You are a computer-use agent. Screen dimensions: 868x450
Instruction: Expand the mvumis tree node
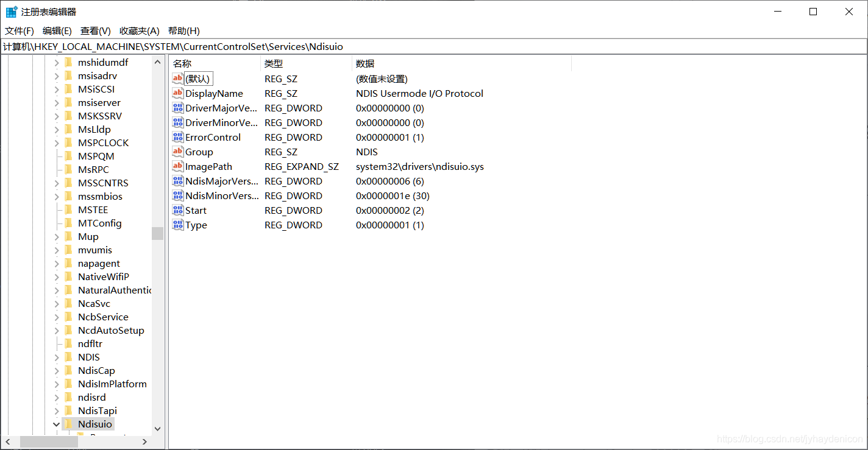click(57, 250)
